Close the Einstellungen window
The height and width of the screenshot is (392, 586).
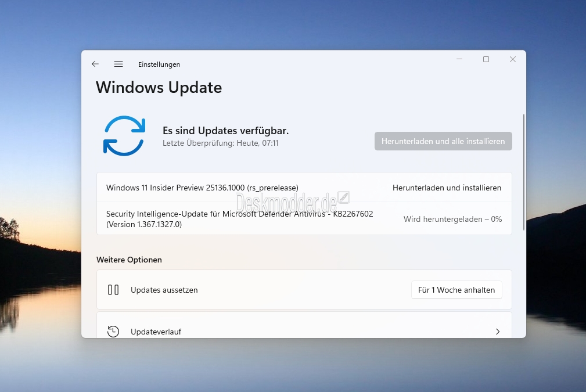[x=513, y=59]
